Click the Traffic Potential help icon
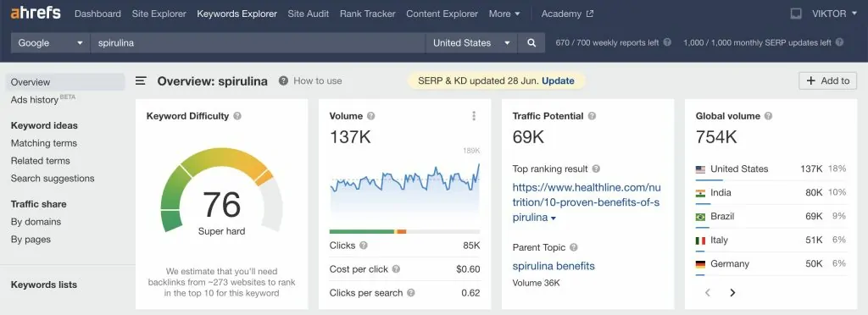This screenshot has height=315, width=868. pos(592,116)
